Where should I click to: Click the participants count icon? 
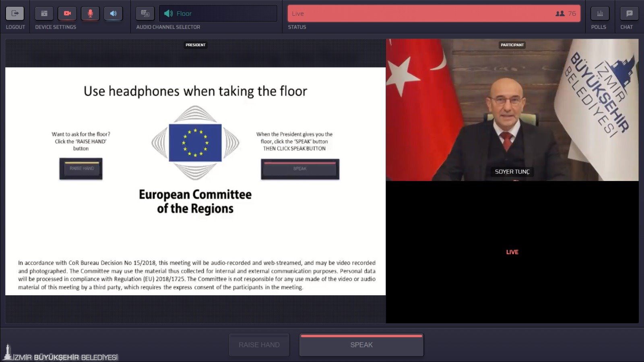click(560, 13)
